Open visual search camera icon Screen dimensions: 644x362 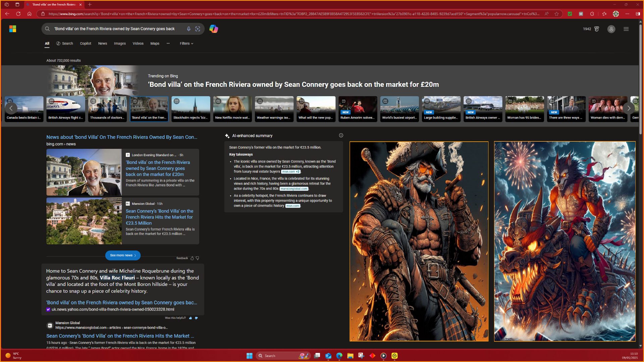[198, 29]
